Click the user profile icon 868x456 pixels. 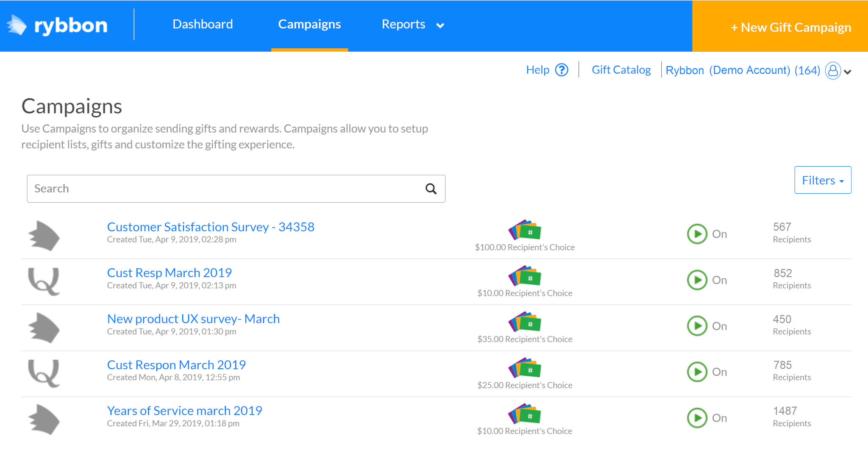pos(833,71)
